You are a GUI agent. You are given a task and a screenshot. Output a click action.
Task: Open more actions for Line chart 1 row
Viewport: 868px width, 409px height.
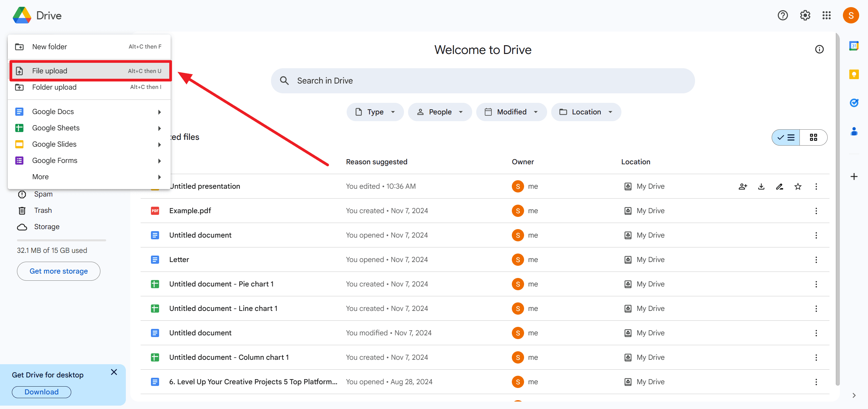tap(816, 309)
